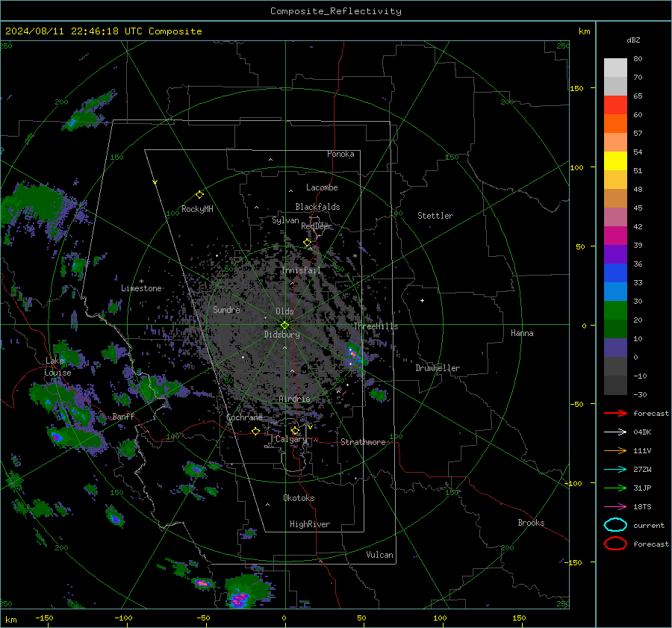
Task: Click the yellow diamond marker above Calgary
Action: tap(295, 430)
